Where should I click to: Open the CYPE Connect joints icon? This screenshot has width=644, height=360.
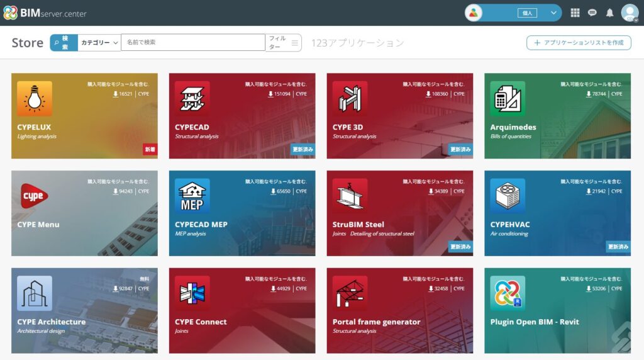tap(192, 293)
